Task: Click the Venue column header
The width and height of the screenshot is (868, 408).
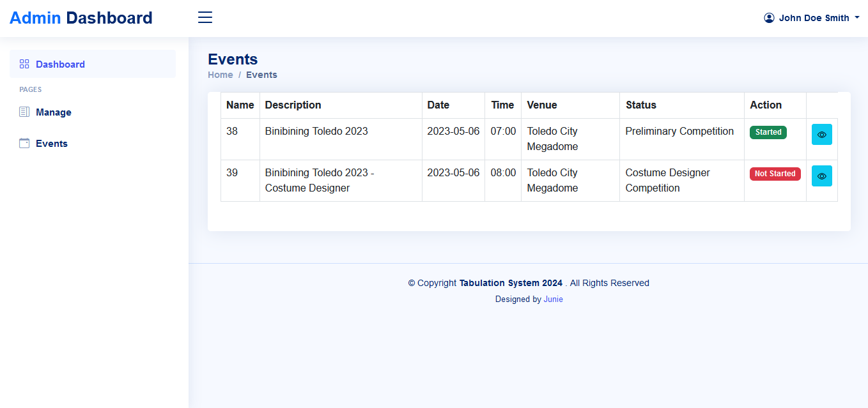Action: click(541, 105)
